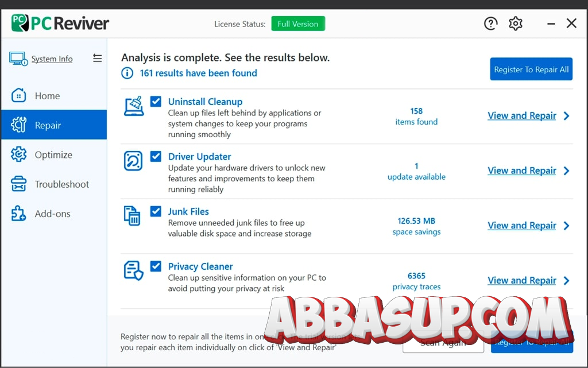588x368 pixels.
Task: Click the Junk Files title
Action: (x=188, y=211)
